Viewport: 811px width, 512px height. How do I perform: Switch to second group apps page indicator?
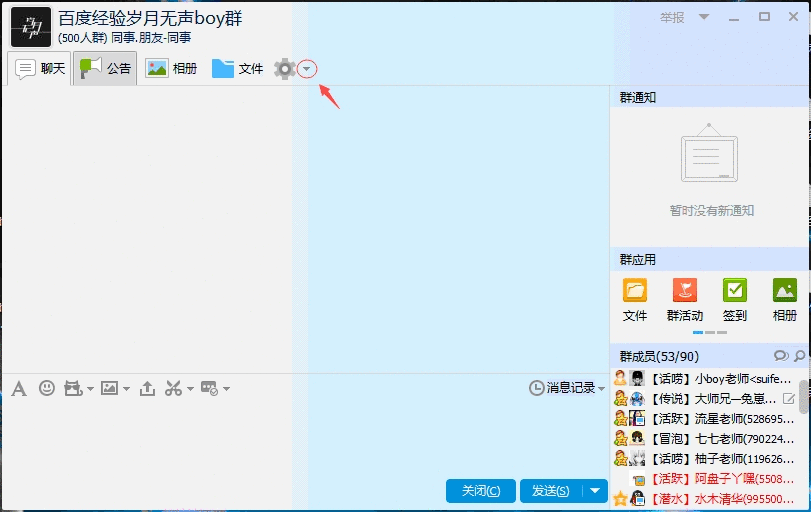click(x=710, y=333)
